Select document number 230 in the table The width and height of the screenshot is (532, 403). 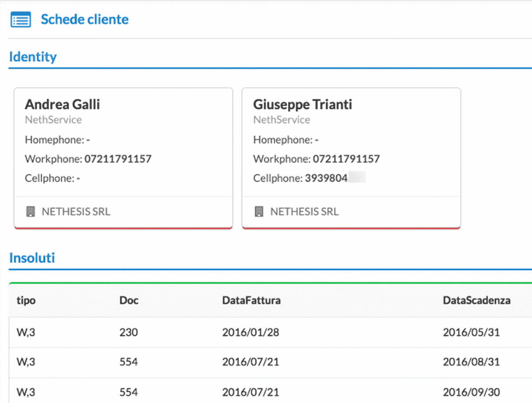[129, 332]
